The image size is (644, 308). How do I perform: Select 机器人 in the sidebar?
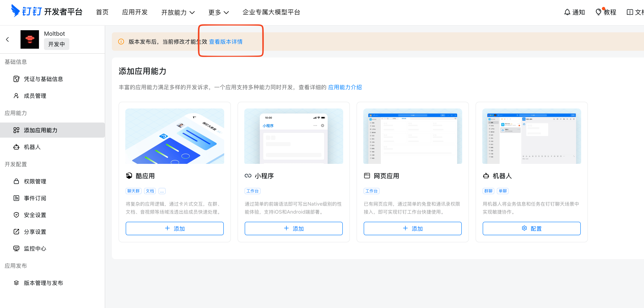pyautogui.click(x=32, y=147)
